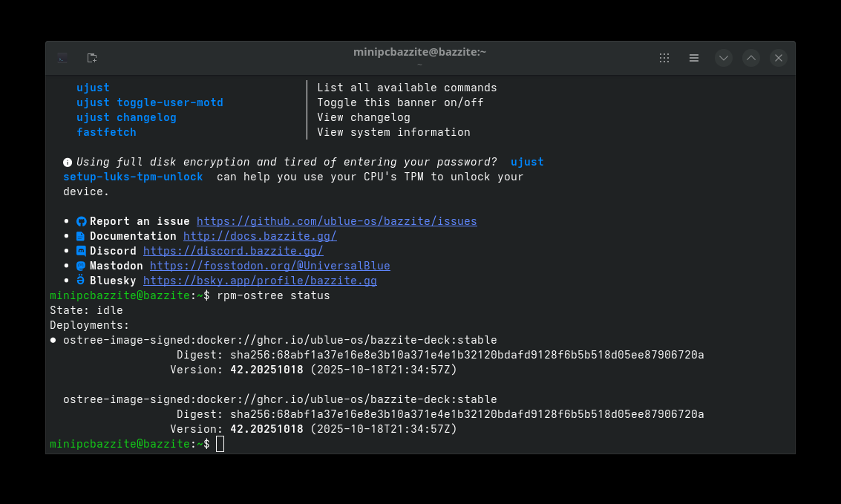Click the Documentation file icon

[x=82, y=237]
